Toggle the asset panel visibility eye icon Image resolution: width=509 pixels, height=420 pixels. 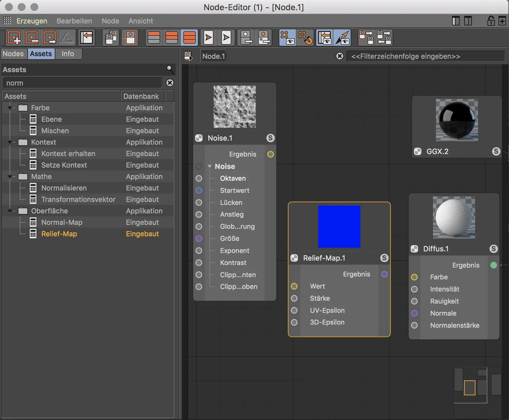coord(324,38)
